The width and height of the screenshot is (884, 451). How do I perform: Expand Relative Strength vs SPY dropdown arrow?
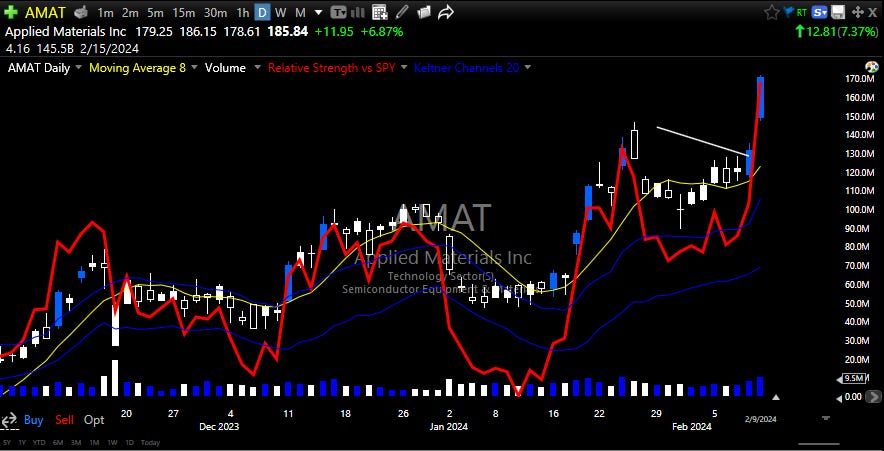tap(404, 68)
